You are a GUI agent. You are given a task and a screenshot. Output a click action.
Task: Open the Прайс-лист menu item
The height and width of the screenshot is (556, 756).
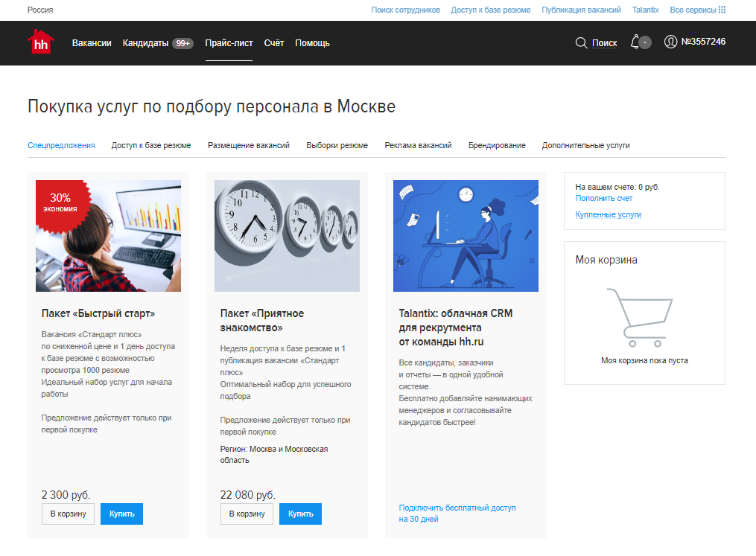[229, 43]
